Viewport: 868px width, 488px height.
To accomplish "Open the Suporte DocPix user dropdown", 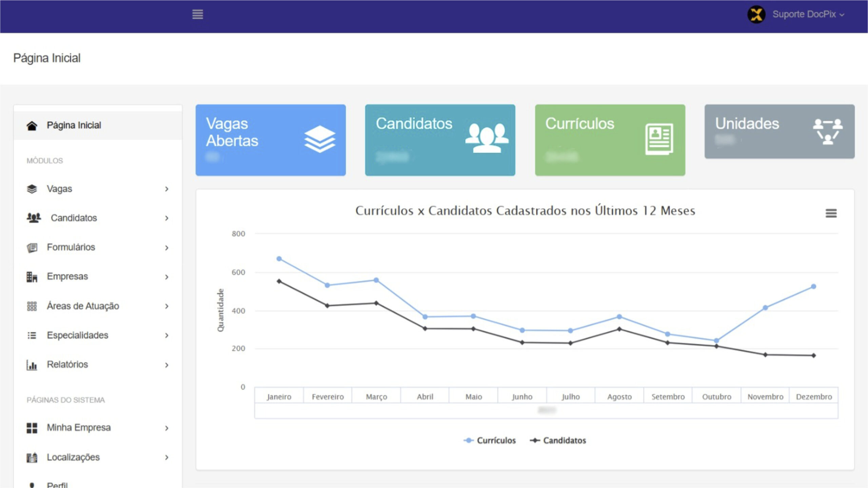I will point(808,15).
